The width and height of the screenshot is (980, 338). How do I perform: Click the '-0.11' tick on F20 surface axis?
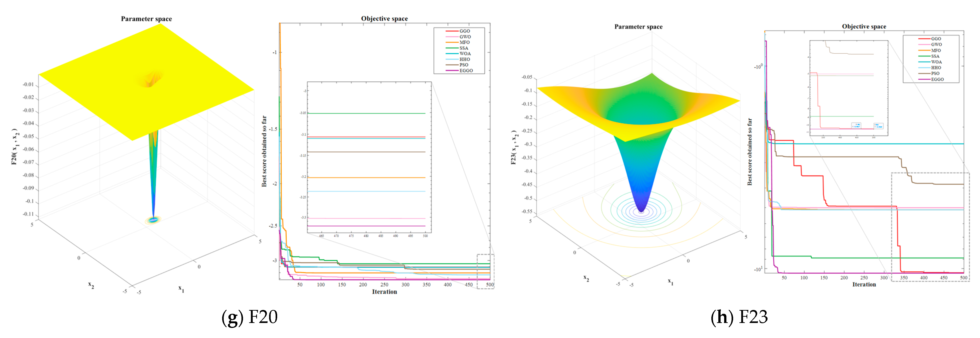click(x=28, y=214)
